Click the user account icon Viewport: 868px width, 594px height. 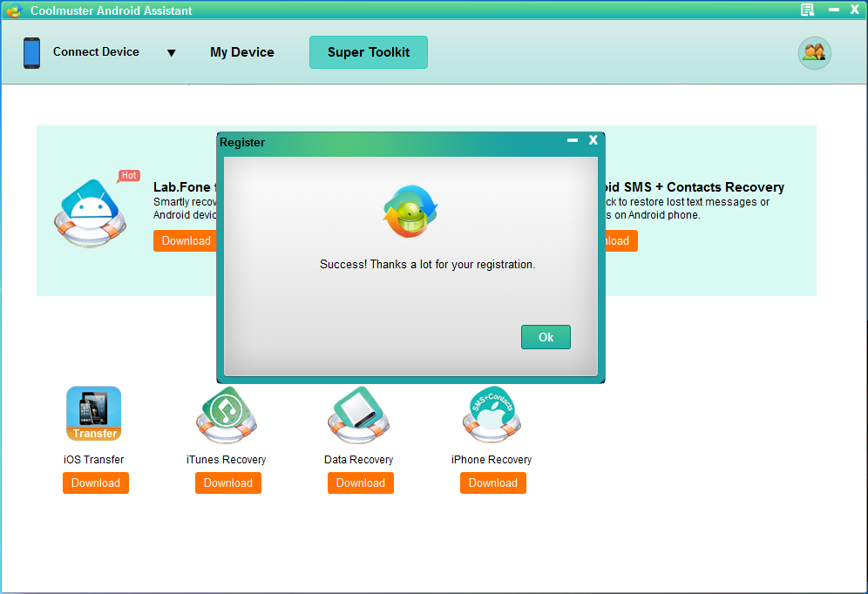[x=815, y=52]
